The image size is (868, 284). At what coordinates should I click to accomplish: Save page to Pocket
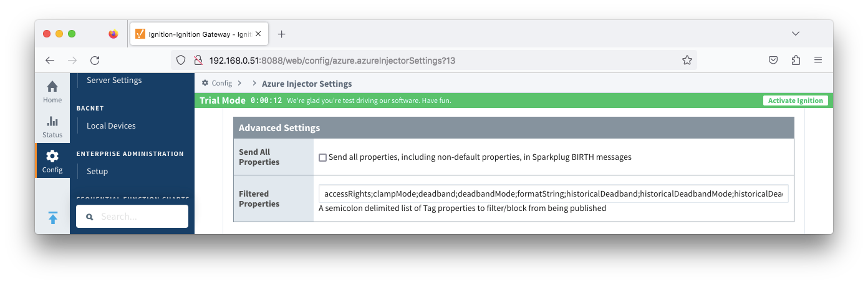(773, 61)
